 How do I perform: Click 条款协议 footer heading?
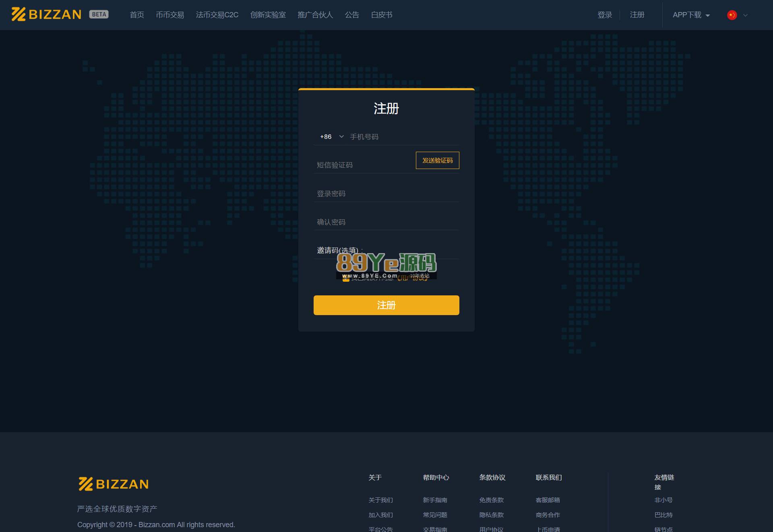(492, 477)
